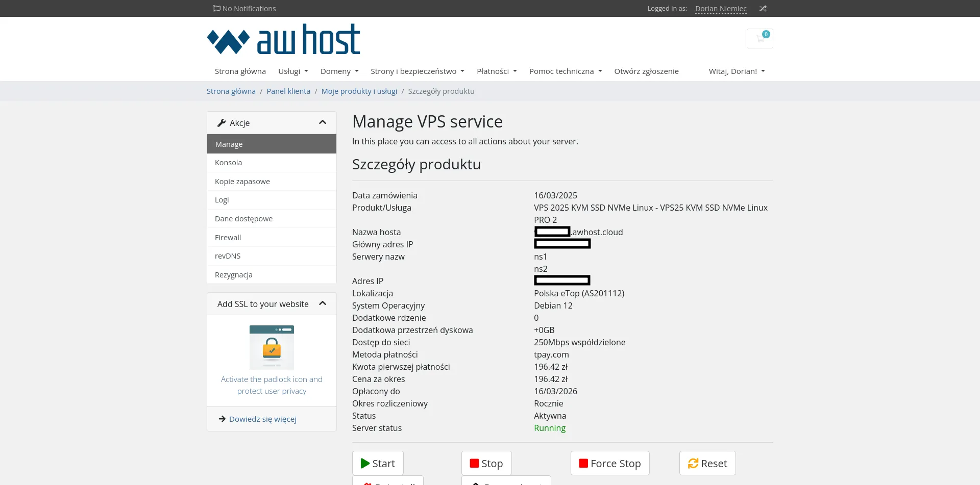Click the Reset server button

coord(707,463)
